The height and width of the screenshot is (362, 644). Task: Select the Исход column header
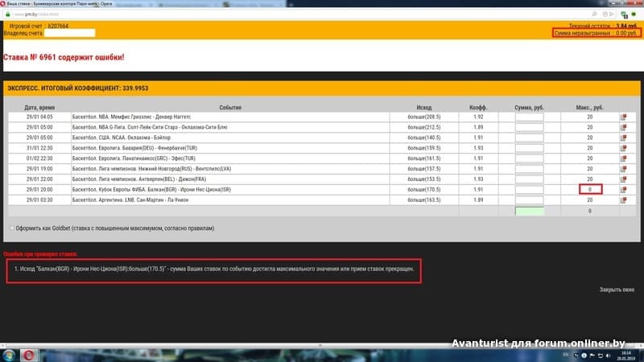click(x=424, y=108)
